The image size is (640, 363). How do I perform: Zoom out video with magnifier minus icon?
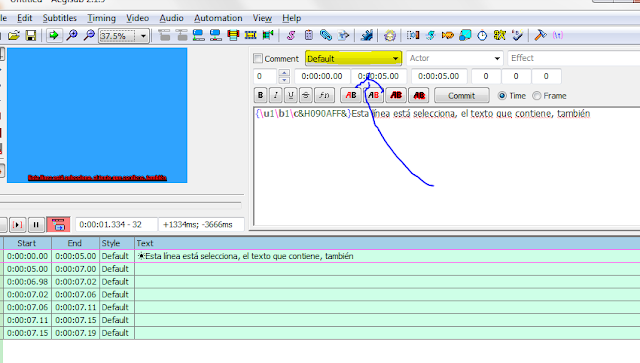tap(89, 36)
